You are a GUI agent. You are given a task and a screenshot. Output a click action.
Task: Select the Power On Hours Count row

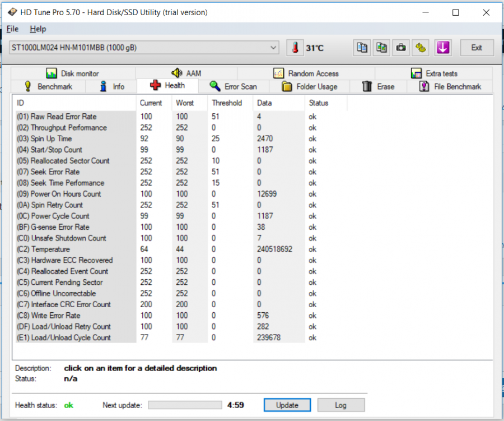coord(181,194)
